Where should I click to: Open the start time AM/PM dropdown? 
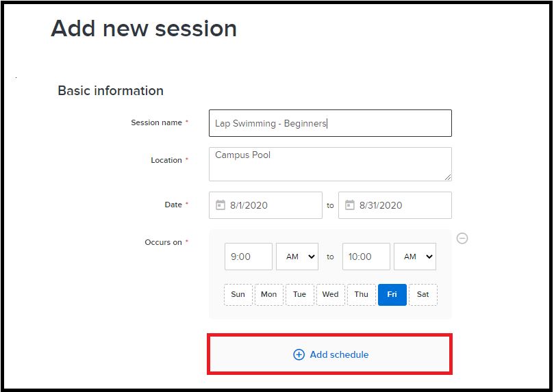click(x=297, y=257)
